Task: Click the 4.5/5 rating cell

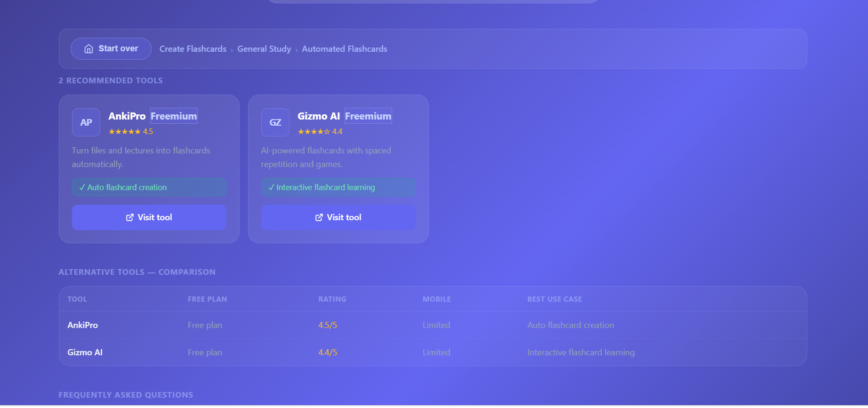Action: click(x=328, y=325)
